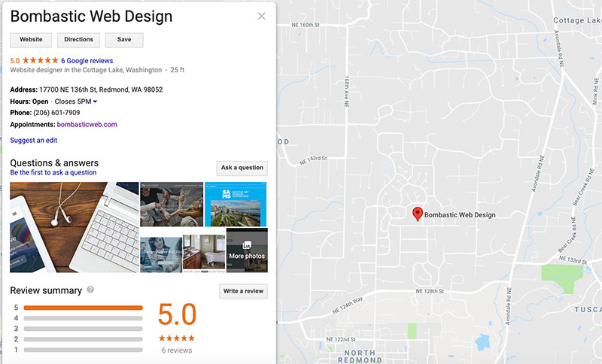Click Be the first to ask a question
The image size is (602, 364).
(x=53, y=173)
